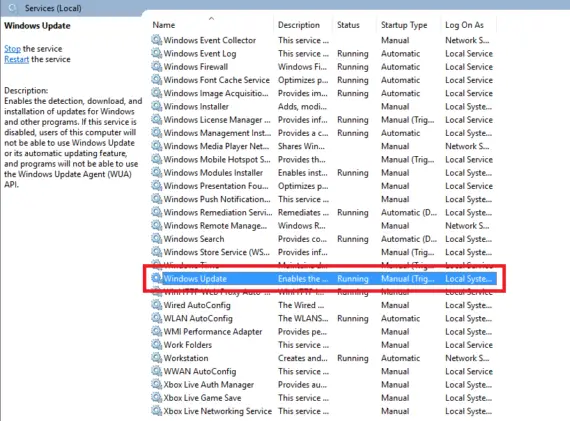Select the WWAN AutoConfig service name
The width and height of the screenshot is (570, 421).
pyautogui.click(x=200, y=371)
